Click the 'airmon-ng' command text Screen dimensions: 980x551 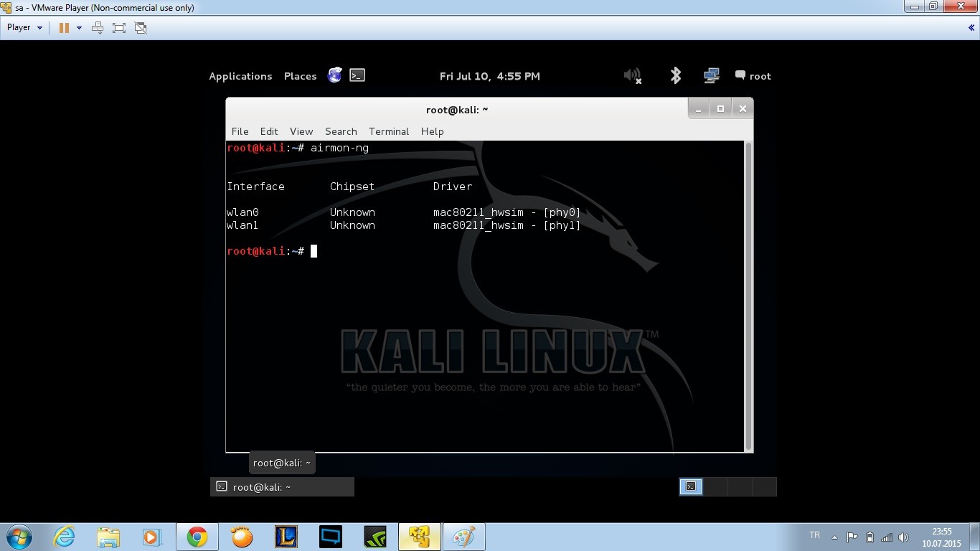pyautogui.click(x=339, y=148)
